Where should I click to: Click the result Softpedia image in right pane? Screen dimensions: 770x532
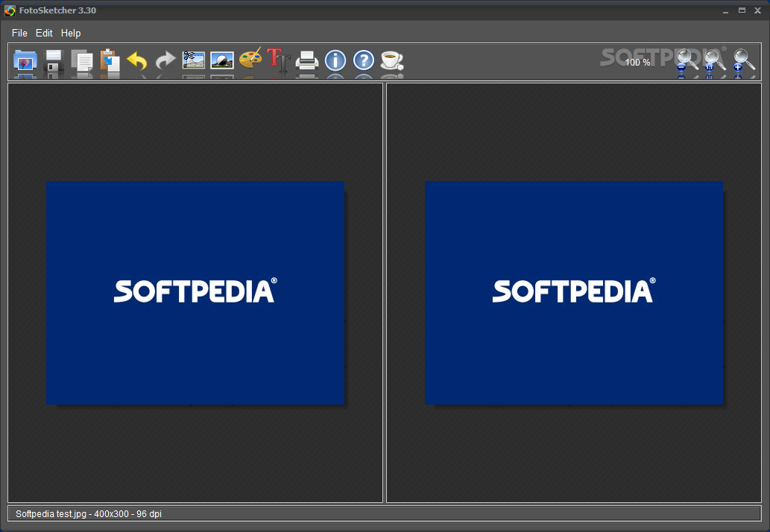click(573, 293)
